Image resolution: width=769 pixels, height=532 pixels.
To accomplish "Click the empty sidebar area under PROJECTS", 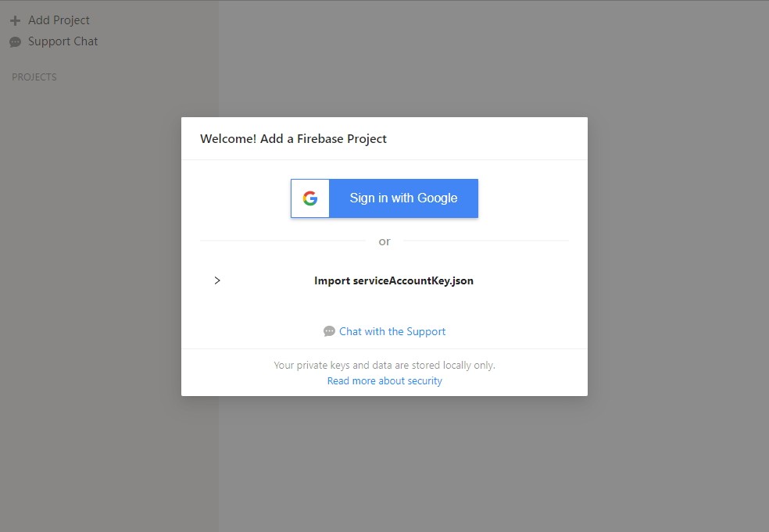I will point(109,304).
